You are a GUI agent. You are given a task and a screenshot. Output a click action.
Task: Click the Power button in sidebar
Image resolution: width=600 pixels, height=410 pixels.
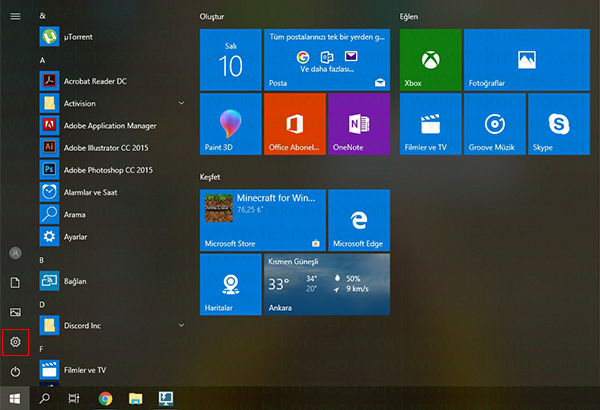[x=15, y=371]
